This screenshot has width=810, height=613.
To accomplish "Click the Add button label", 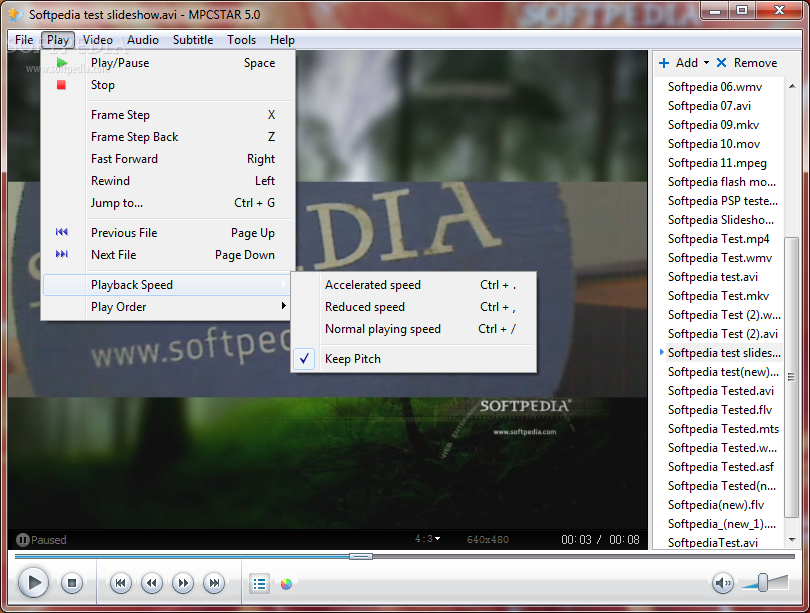I will click(687, 63).
